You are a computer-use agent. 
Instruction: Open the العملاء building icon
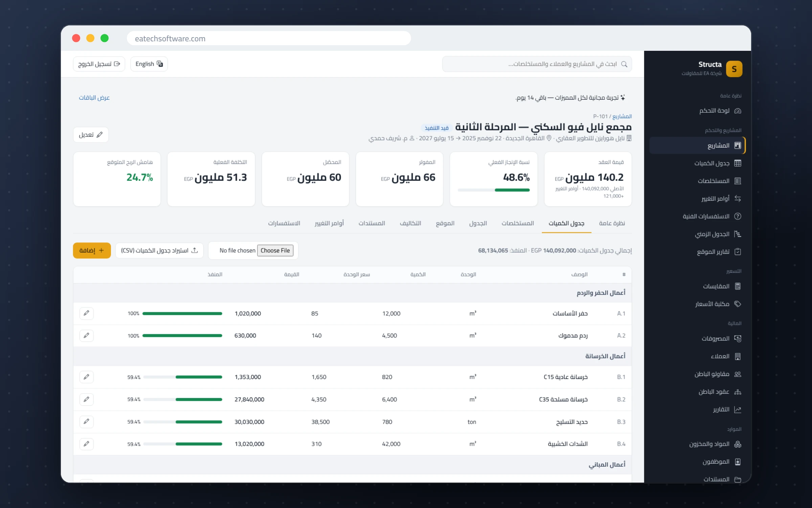(x=738, y=356)
